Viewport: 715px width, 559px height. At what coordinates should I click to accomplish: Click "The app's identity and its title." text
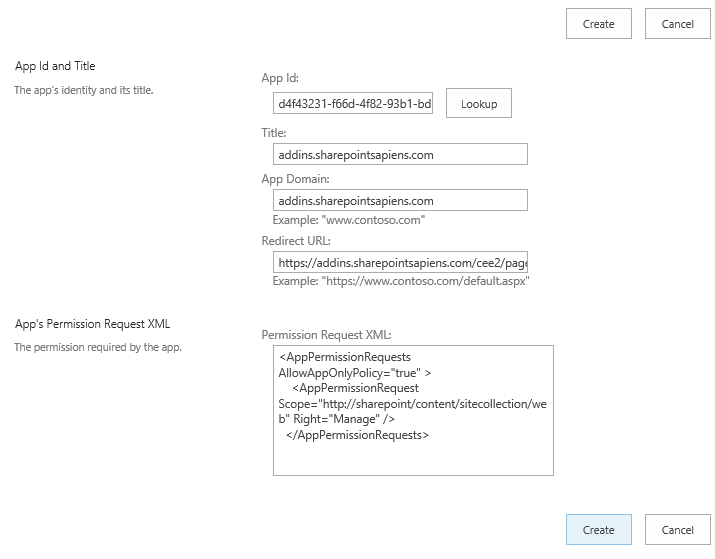83,90
